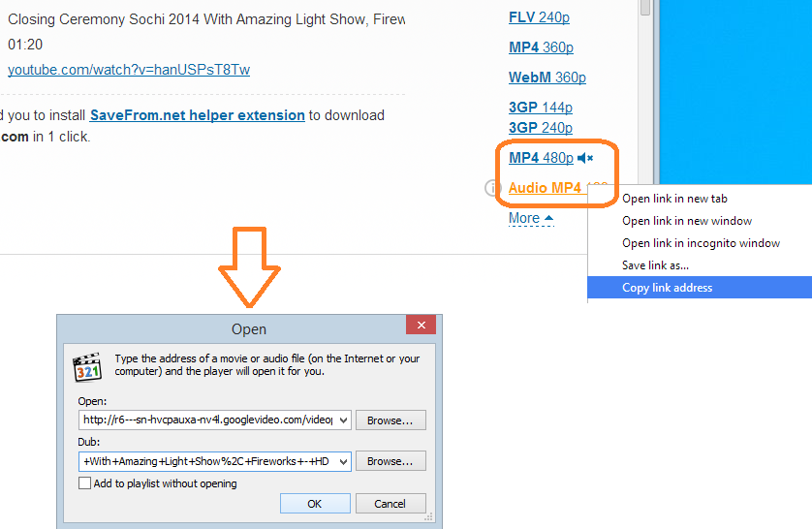Click Browse next to the Open field
Screen dimensions: 812x529
coord(390,420)
